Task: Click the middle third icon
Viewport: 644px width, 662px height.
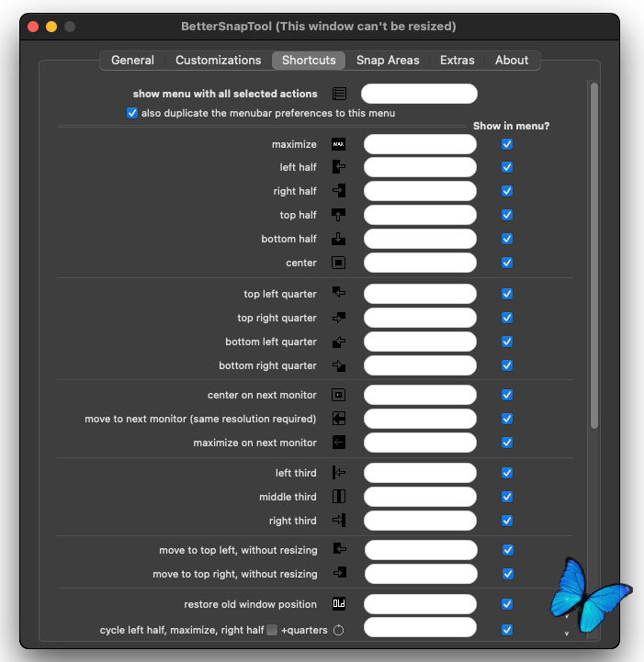Action: tap(339, 497)
